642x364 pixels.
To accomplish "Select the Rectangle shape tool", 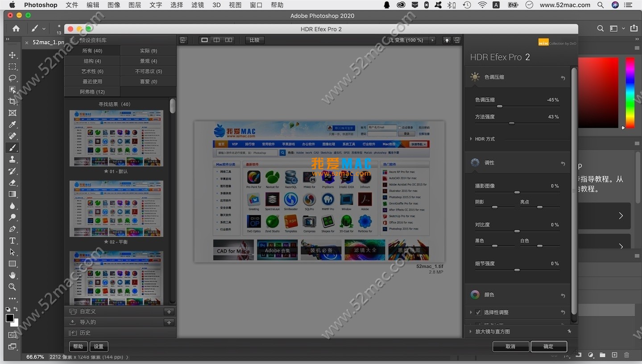I will tap(12, 264).
